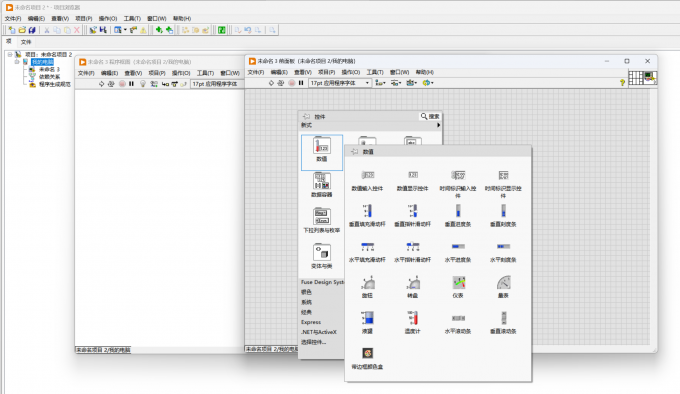The width and height of the screenshot is (680, 394).
Task: Pick the 时间标识显示控件 timestamp indicator
Action: (503, 175)
